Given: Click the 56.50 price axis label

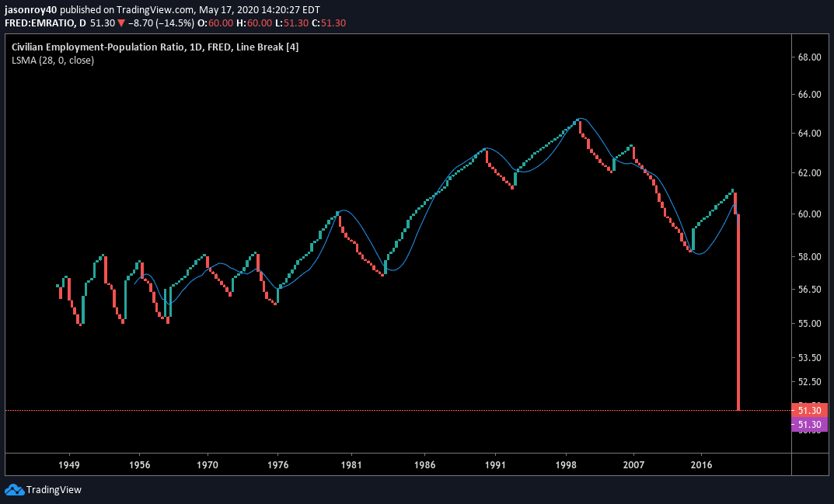Looking at the screenshot, I should point(810,289).
